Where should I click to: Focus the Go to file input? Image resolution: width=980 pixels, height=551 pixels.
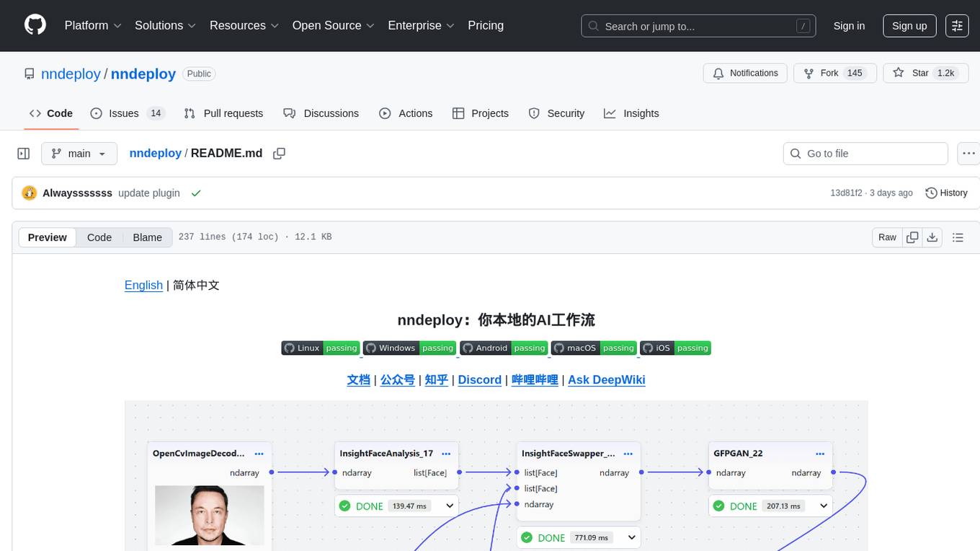point(865,154)
